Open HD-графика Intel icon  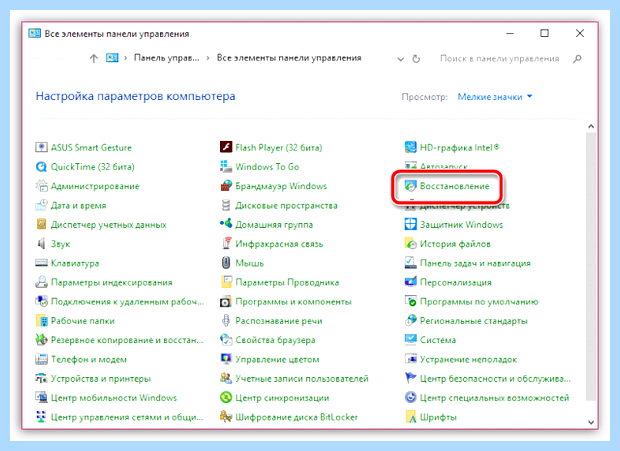[410, 147]
